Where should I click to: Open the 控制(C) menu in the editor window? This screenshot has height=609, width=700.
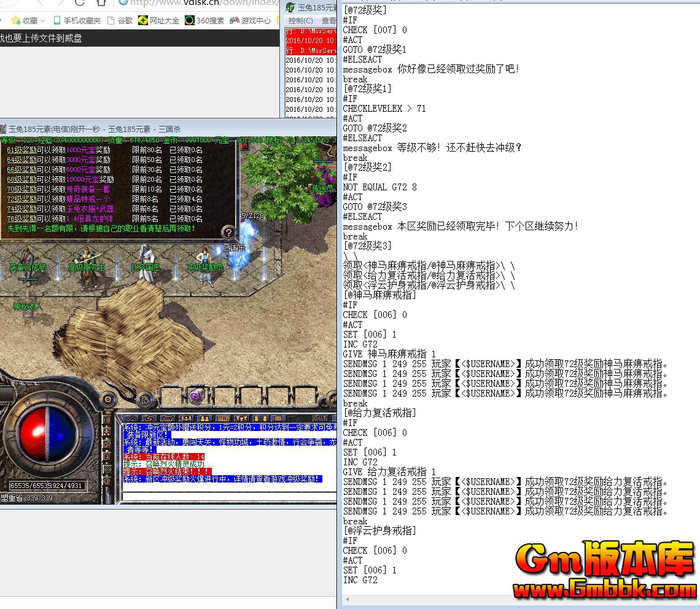(300, 20)
